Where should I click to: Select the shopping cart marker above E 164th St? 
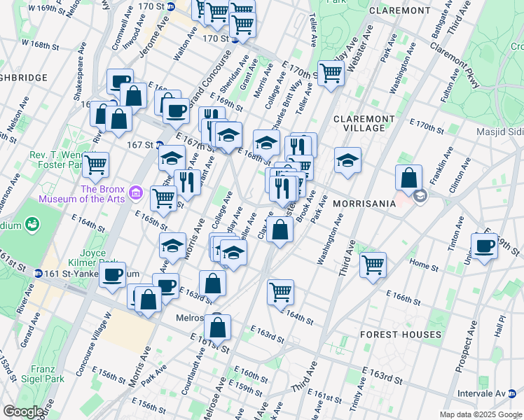pyautogui.click(x=281, y=292)
